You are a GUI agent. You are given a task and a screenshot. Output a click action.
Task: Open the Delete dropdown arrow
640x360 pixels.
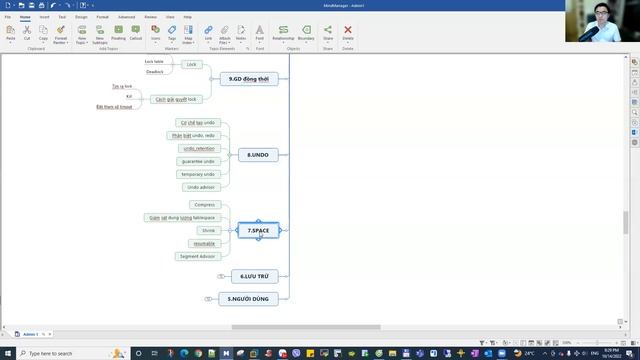[x=348, y=42]
